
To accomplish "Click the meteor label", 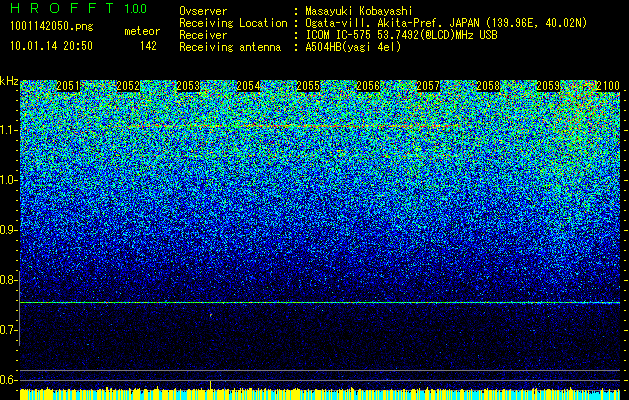I will coord(142,31).
